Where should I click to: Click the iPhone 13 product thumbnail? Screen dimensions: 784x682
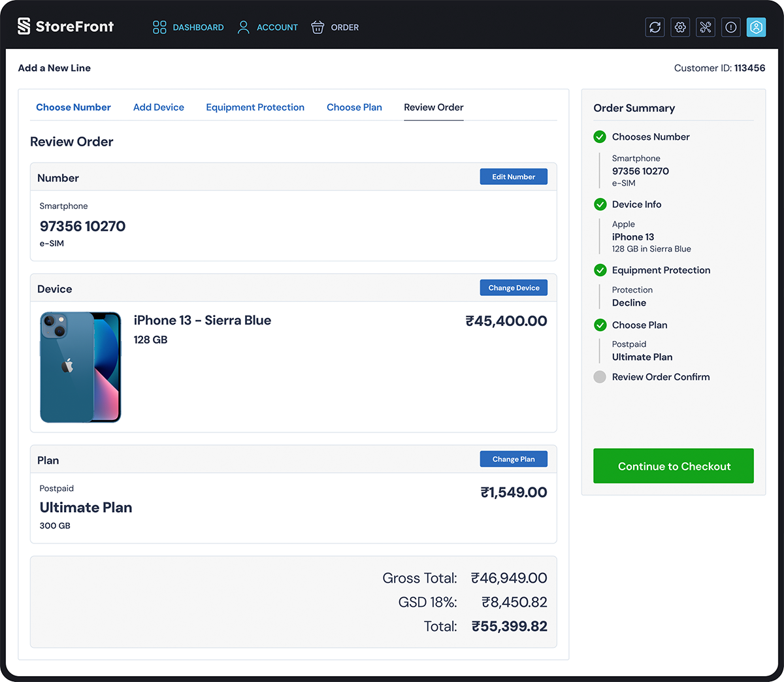pyautogui.click(x=80, y=367)
